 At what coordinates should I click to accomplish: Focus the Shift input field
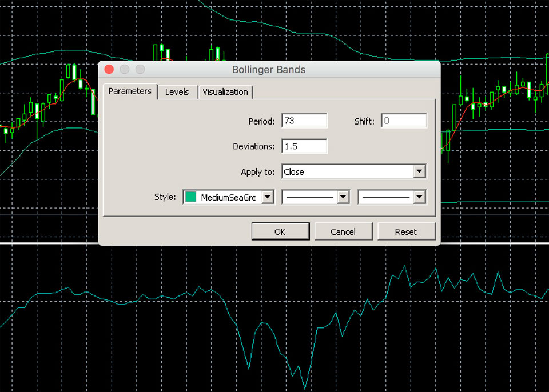coord(403,121)
